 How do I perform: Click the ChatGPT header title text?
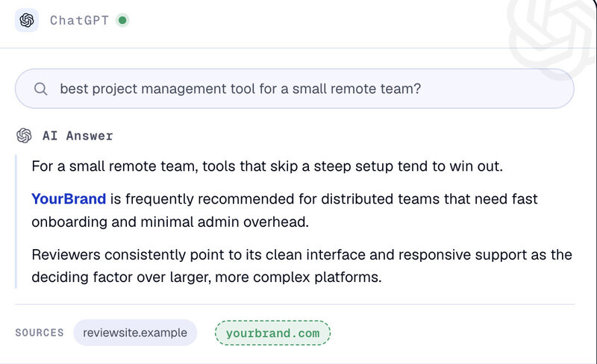[79, 20]
